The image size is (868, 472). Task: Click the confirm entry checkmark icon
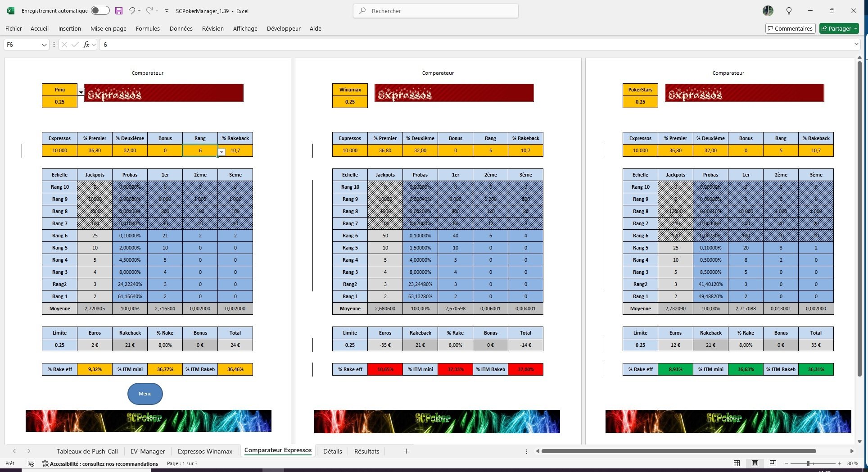pos(75,45)
